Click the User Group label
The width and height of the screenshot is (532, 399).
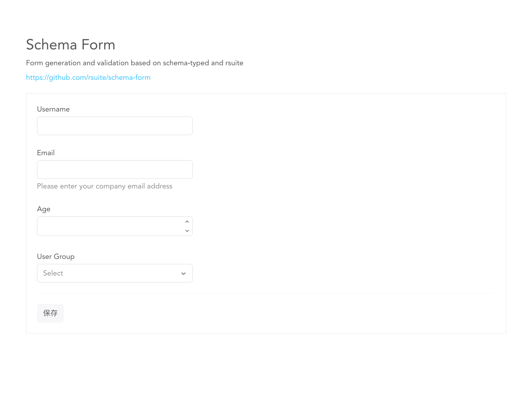(56, 257)
